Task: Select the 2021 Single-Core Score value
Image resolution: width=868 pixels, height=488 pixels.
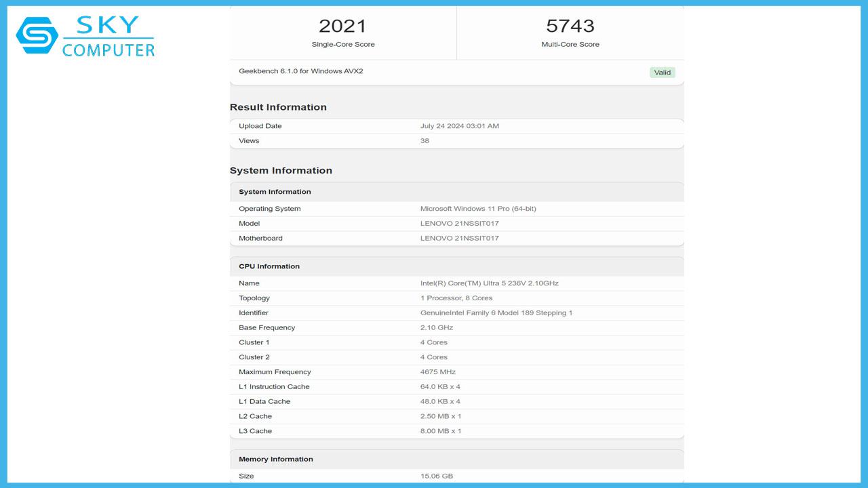Action: pos(342,26)
